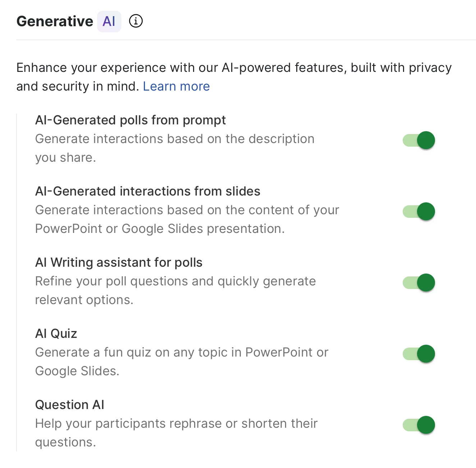Image resolution: width=476 pixels, height=468 pixels.
Task: Open the Learn more link
Action: [x=176, y=86]
